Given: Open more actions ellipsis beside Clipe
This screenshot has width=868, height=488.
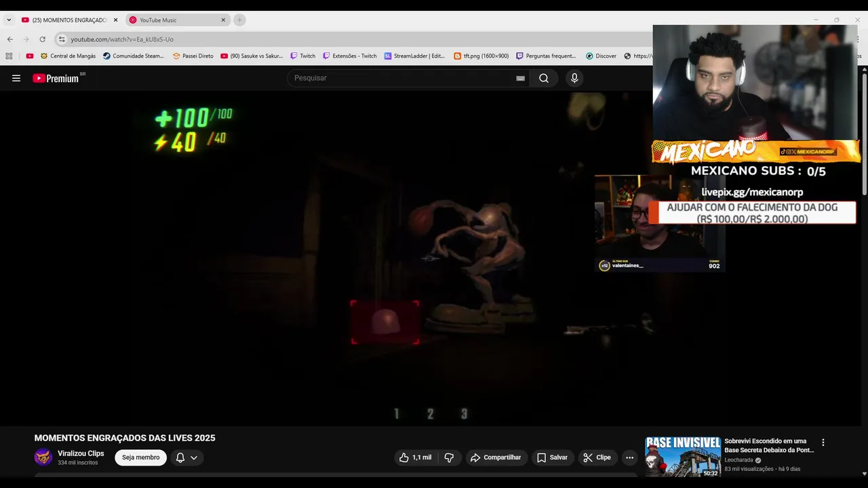Looking at the screenshot, I should tap(629, 457).
